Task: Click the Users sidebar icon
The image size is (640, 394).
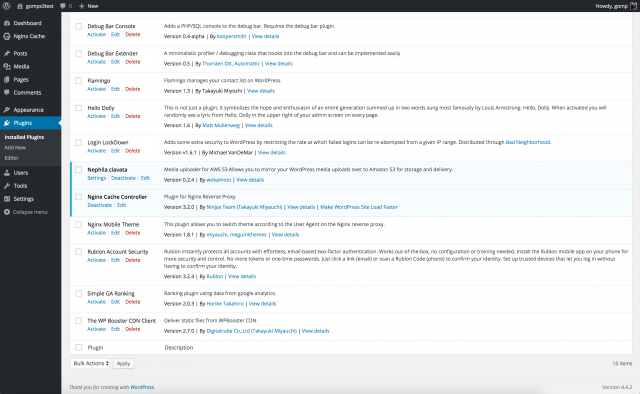Action: click(7, 173)
